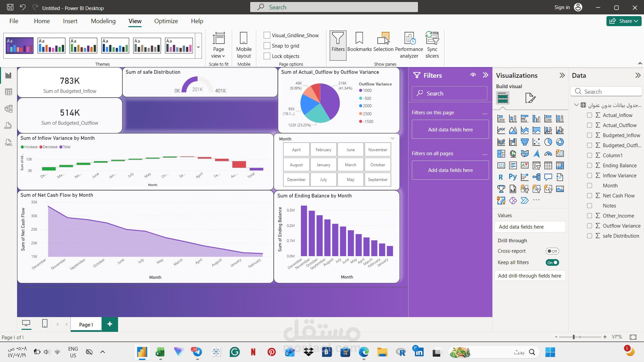Viewport: 644px width, 362px height.
Task: Select Line chart visual icon
Action: (x=501, y=130)
